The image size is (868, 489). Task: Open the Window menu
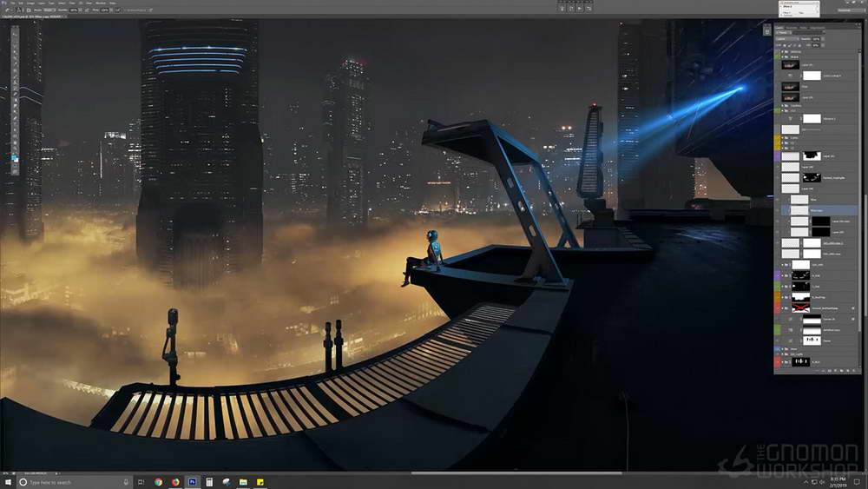point(101,3)
